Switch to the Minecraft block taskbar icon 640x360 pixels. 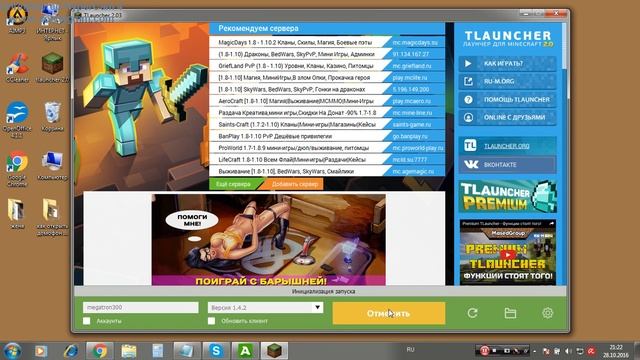coord(274,351)
